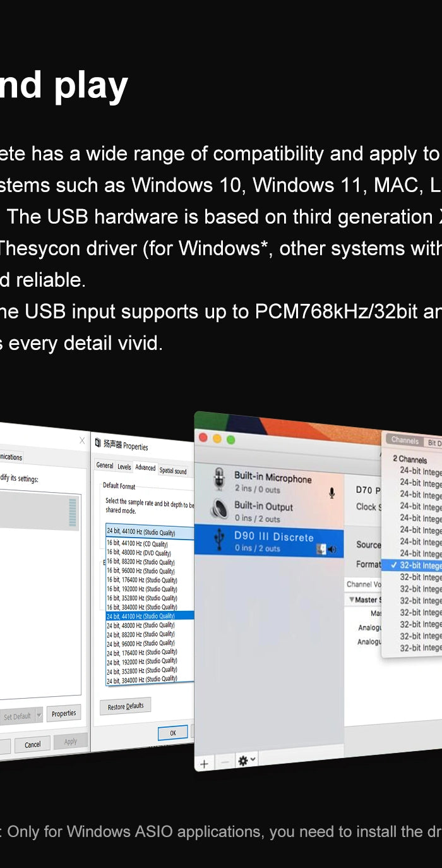Click the Properties button
442x868 pixels.
tap(64, 713)
